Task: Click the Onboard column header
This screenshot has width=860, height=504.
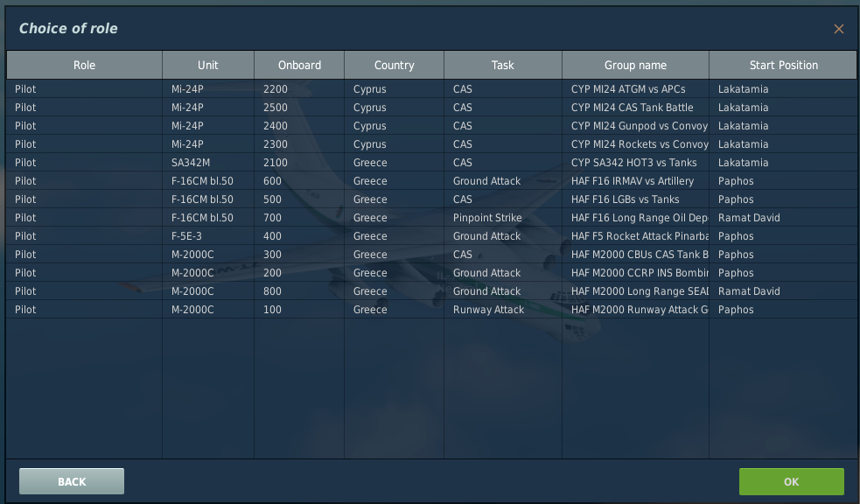Action: (x=299, y=65)
